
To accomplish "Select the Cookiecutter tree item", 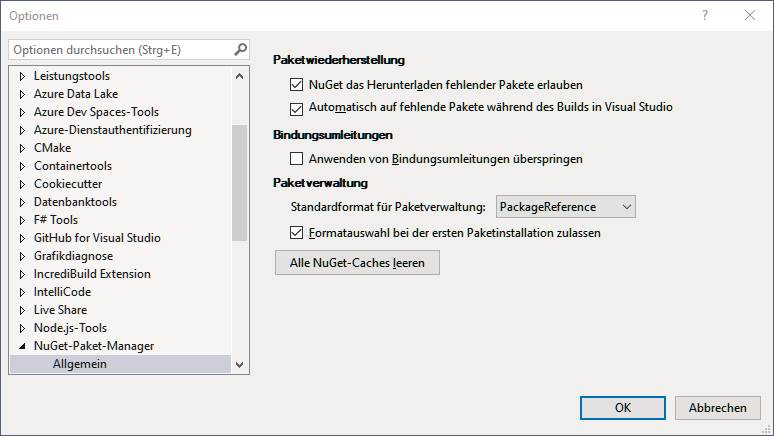I will pyautogui.click(x=68, y=184).
